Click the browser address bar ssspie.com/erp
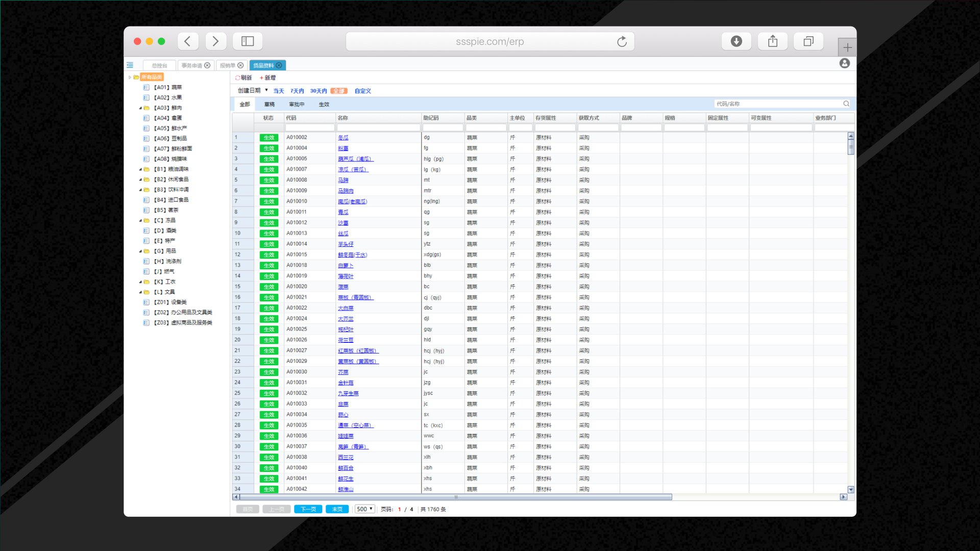The image size is (980, 551). click(490, 41)
